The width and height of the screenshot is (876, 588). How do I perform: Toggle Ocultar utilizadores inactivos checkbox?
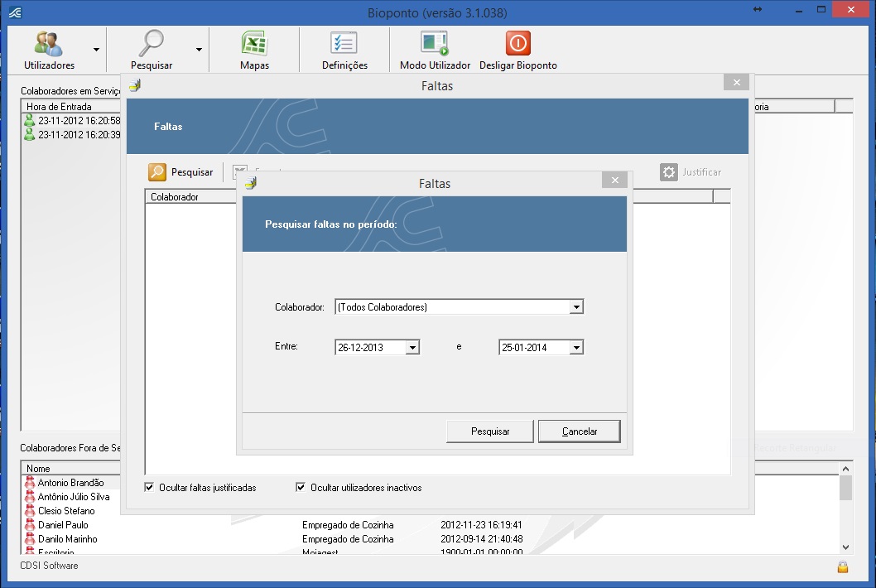(301, 487)
